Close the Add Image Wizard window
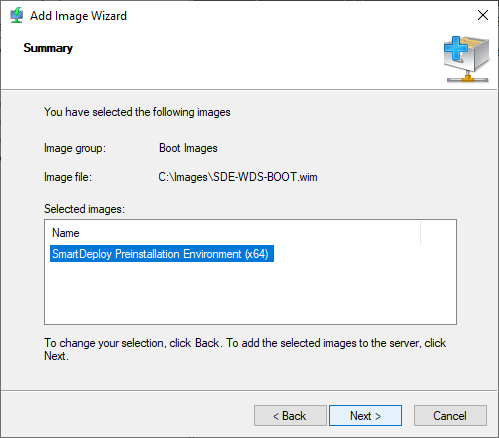The height and width of the screenshot is (438, 499). click(x=483, y=15)
